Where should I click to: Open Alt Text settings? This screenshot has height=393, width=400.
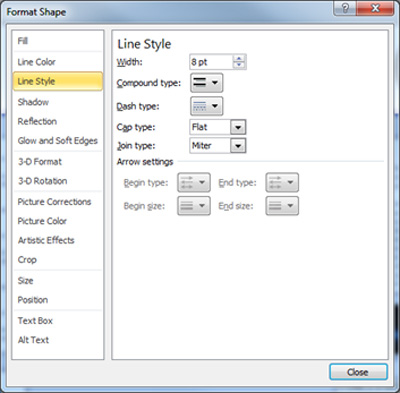[33, 340]
